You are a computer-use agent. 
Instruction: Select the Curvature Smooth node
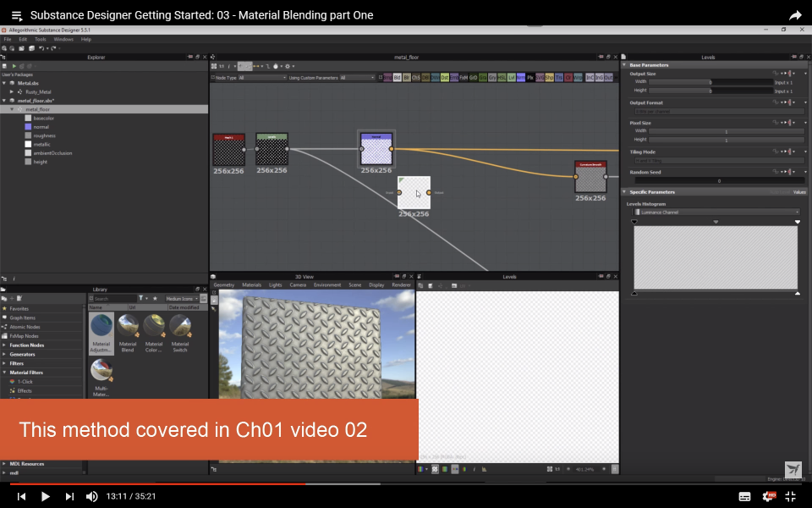coord(590,177)
